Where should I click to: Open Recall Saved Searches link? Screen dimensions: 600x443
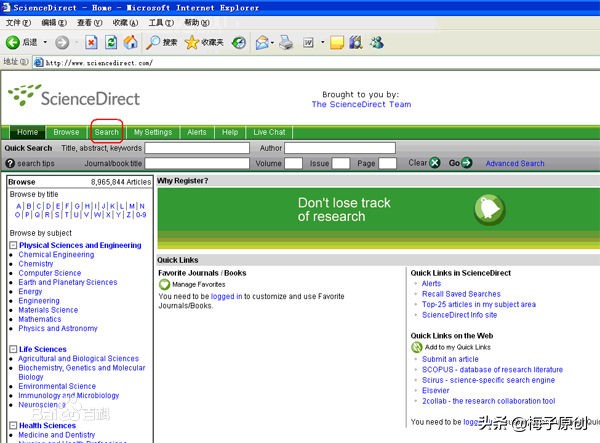[x=461, y=294]
